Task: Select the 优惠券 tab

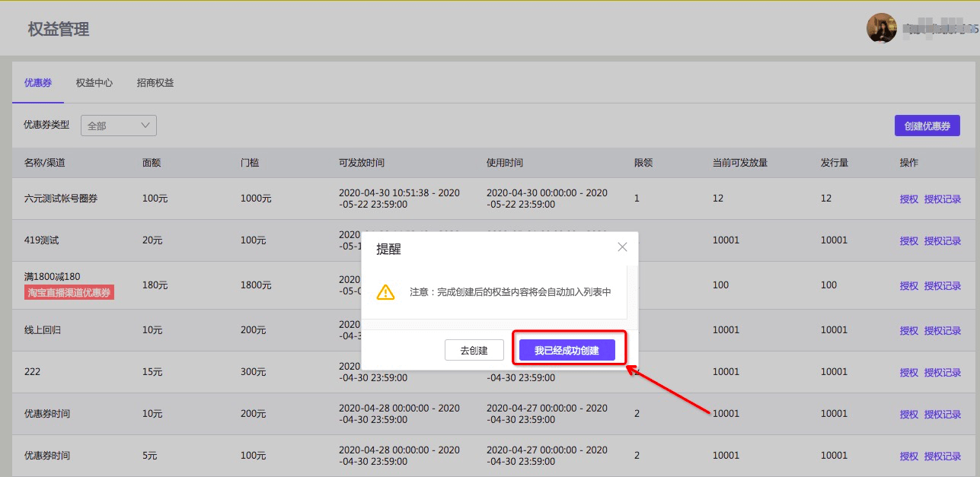Action: 38,83
